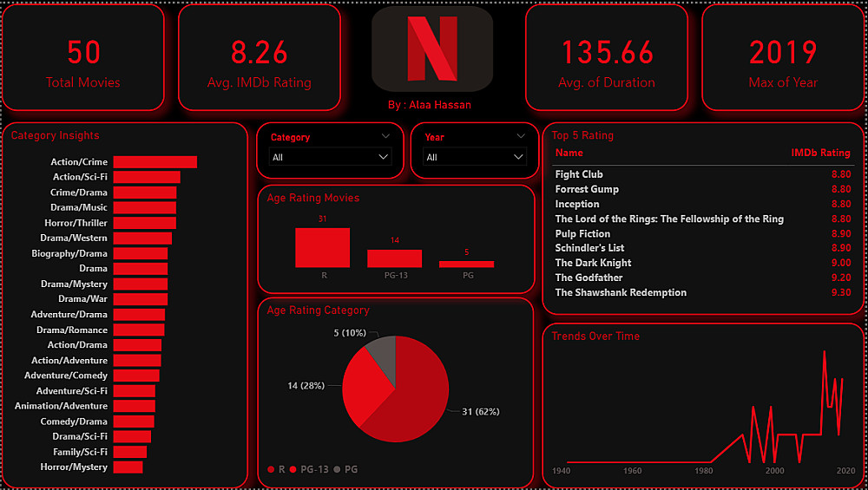868x490 pixels.
Task: Click the Age Rating Movies chart title
Action: click(313, 198)
